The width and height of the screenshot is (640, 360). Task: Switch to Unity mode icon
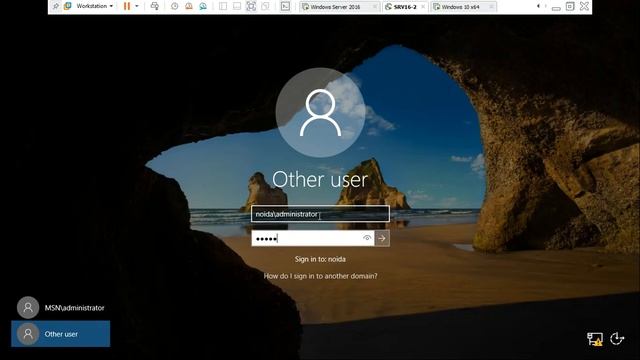265,6
